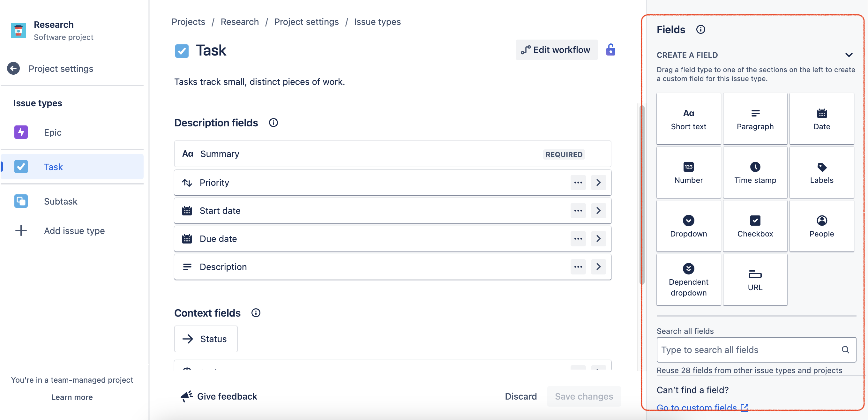Expand the Due date field row
This screenshot has width=868, height=420.
click(599, 239)
